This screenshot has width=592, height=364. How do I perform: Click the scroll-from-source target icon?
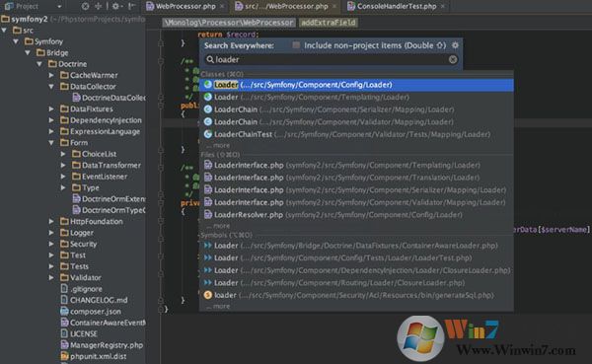click(86, 7)
